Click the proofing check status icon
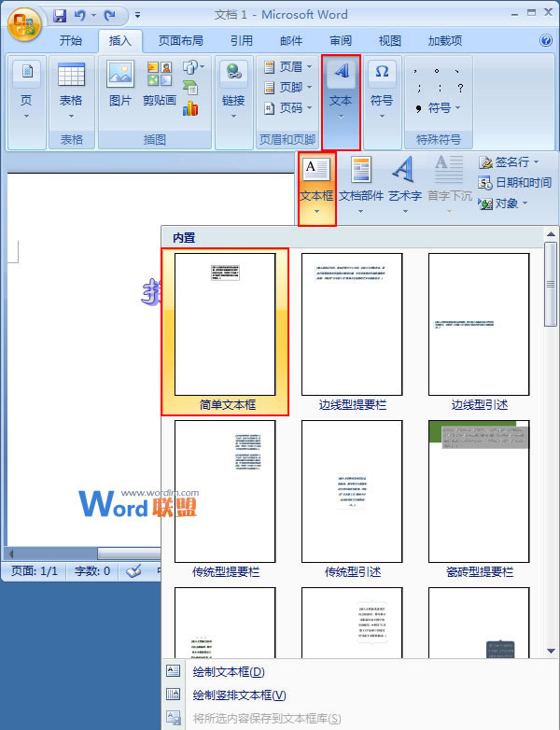 (133, 571)
